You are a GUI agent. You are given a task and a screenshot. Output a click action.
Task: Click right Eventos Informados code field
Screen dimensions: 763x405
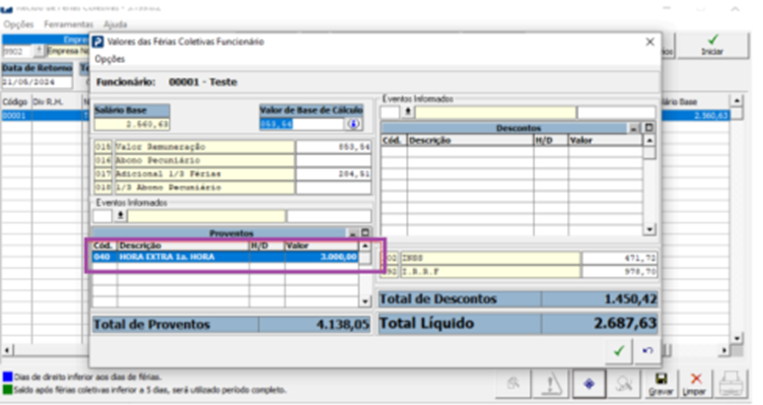(x=390, y=112)
